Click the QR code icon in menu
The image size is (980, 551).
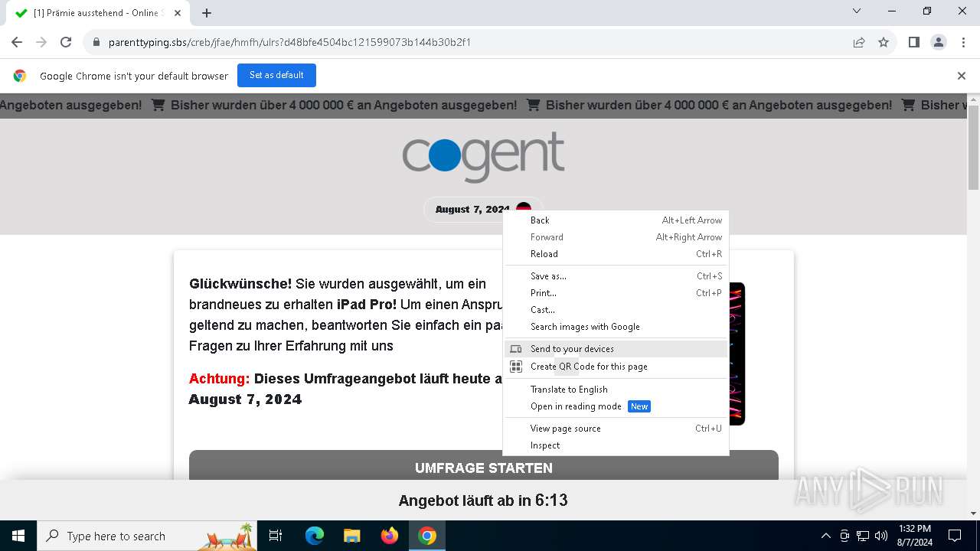pyautogui.click(x=516, y=367)
